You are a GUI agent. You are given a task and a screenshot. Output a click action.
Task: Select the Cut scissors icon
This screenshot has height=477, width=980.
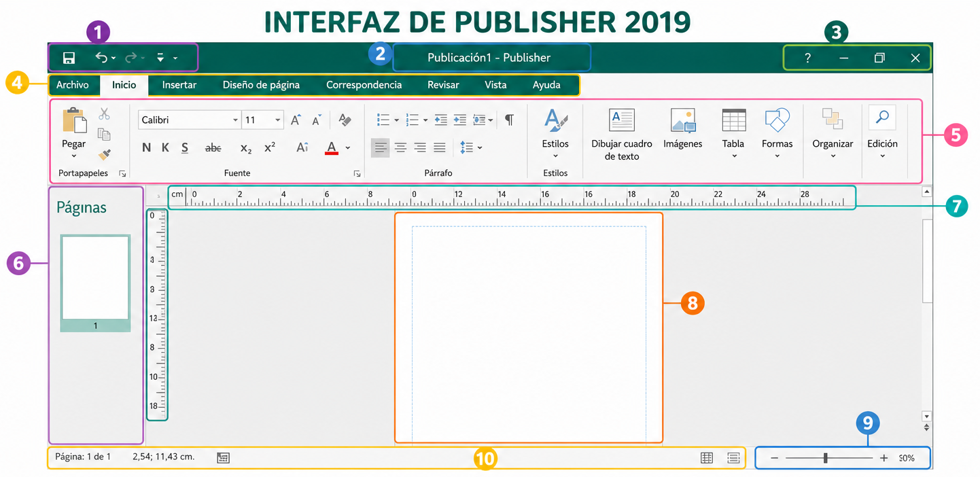tap(104, 113)
